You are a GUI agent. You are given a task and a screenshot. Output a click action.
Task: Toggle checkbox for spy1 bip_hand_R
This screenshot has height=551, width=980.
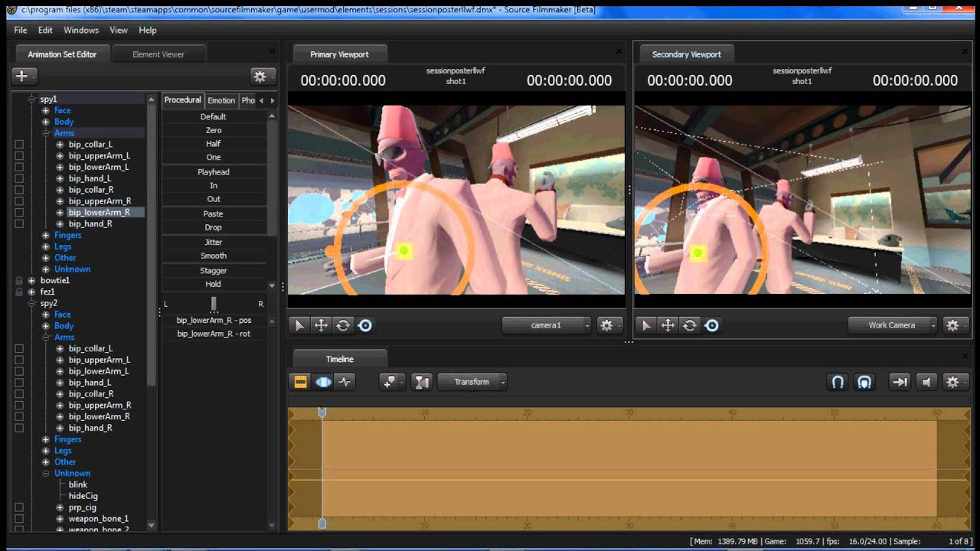pyautogui.click(x=19, y=224)
